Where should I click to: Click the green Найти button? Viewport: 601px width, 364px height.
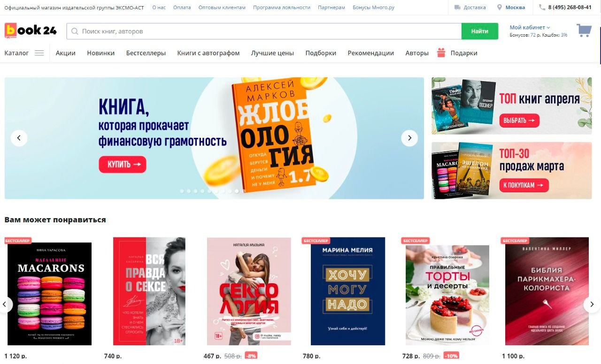(x=480, y=31)
